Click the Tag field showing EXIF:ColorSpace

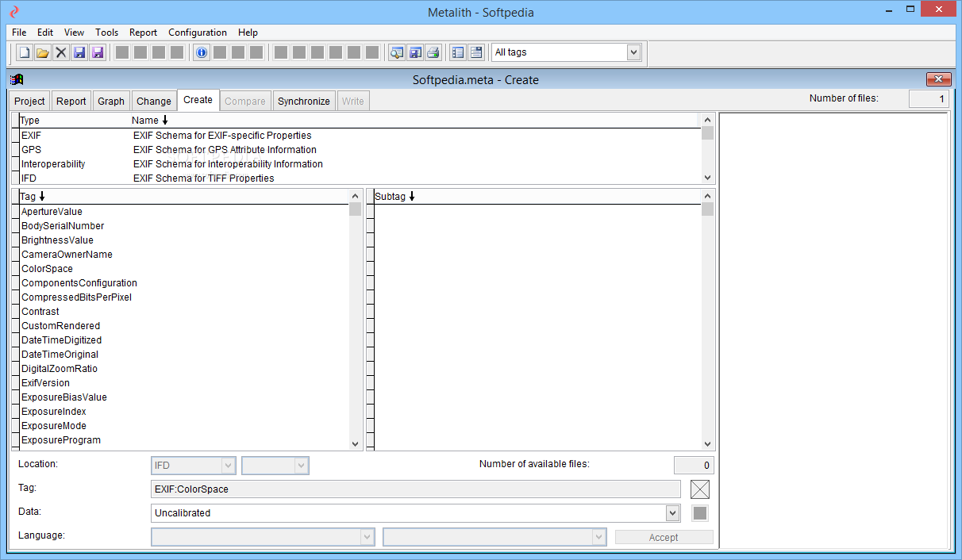pyautogui.click(x=415, y=489)
